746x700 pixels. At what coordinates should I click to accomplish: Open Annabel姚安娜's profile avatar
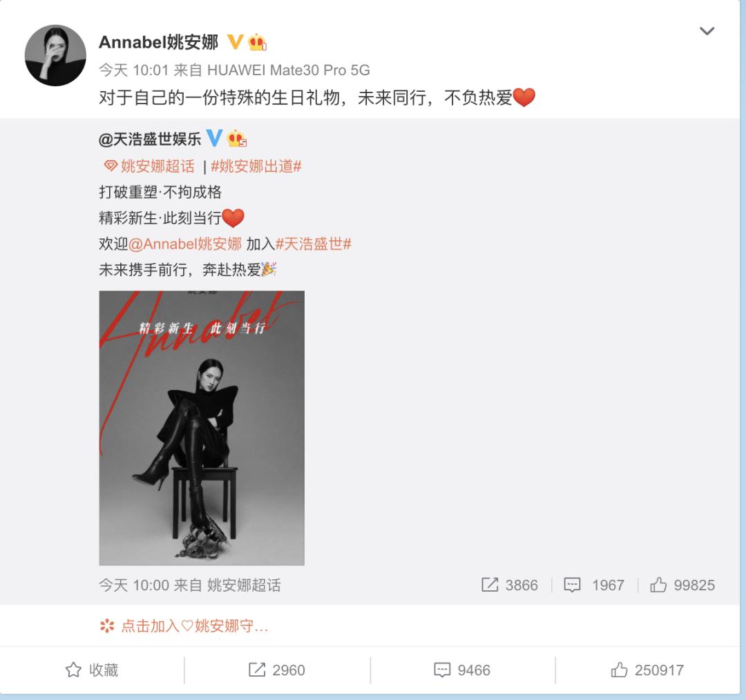tap(55, 55)
